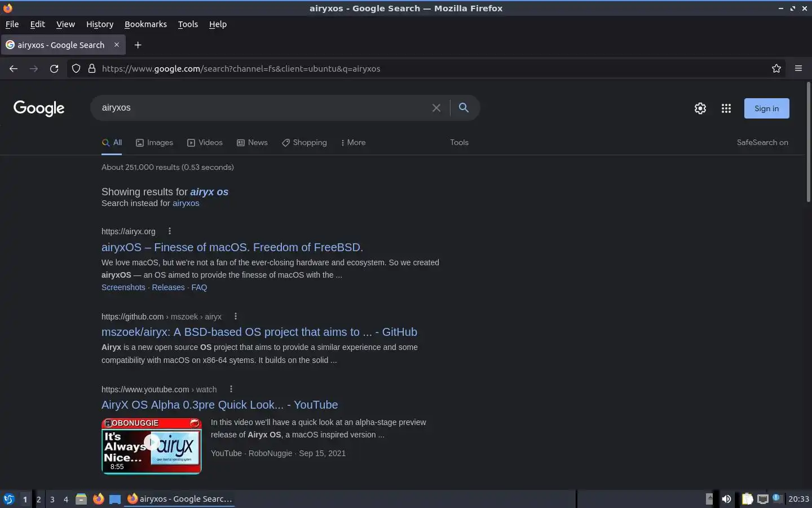Switch to the Shopping search tab

click(x=304, y=142)
